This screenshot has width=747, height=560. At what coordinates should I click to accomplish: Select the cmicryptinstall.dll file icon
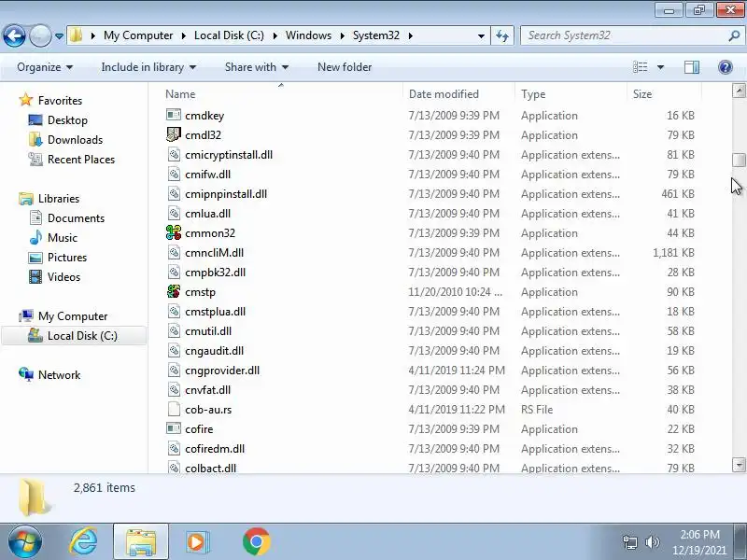pos(174,154)
